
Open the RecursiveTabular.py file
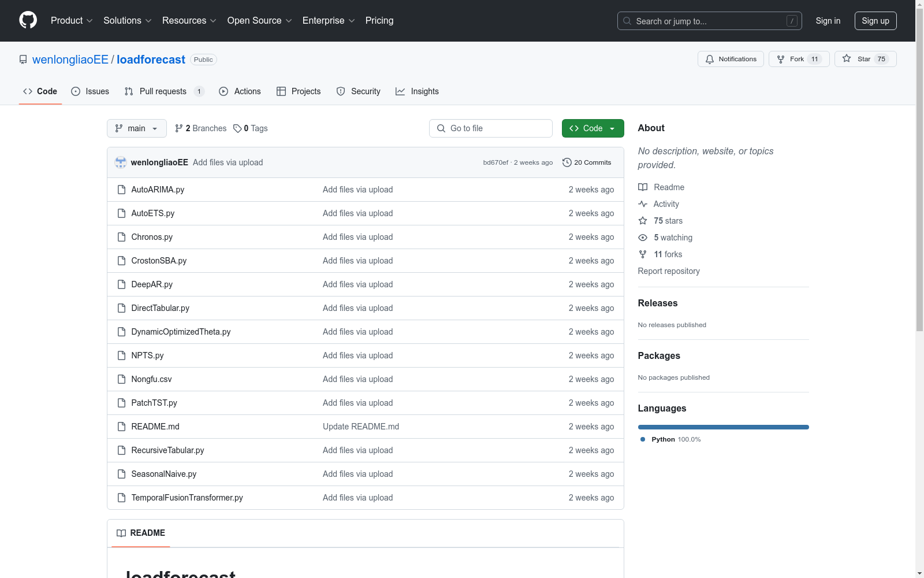(167, 450)
